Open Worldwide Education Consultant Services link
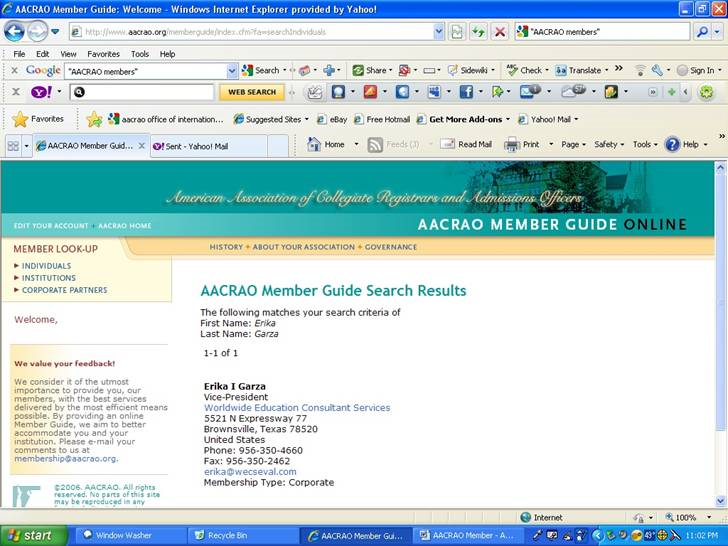The image size is (728, 546). point(297,408)
